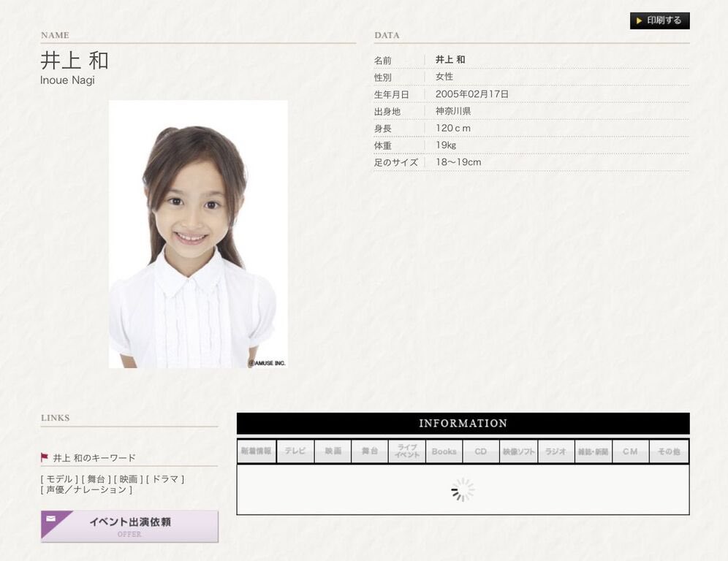Screen dimensions: 728x561
Task: Follow the 映画 keyword link under Links
Action: 129,479
